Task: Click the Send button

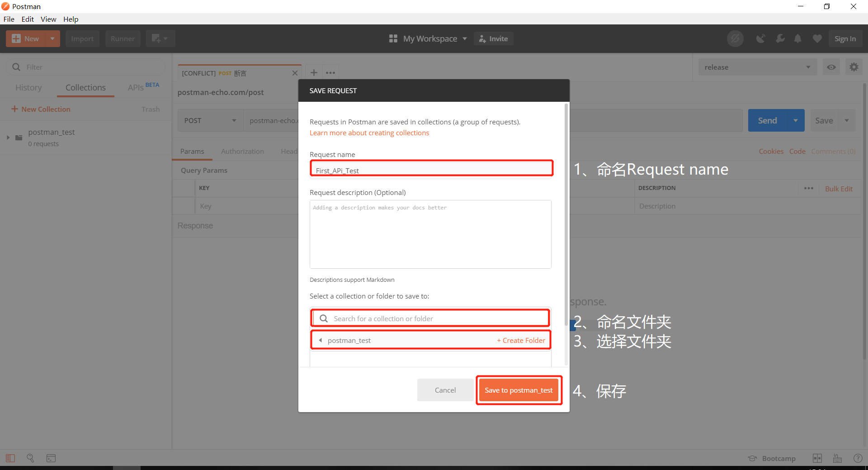Action: (x=768, y=121)
